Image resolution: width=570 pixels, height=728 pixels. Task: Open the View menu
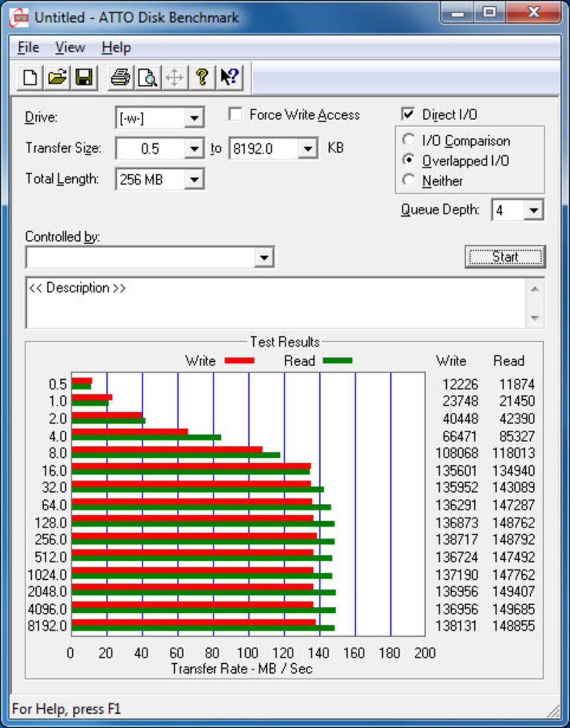70,47
